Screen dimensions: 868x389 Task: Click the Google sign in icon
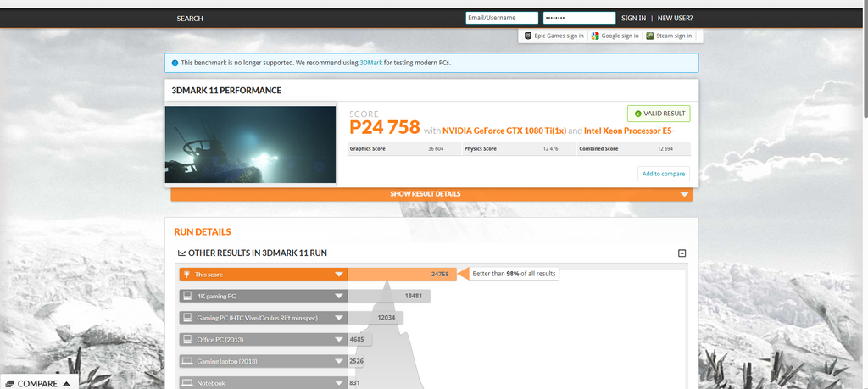(595, 36)
